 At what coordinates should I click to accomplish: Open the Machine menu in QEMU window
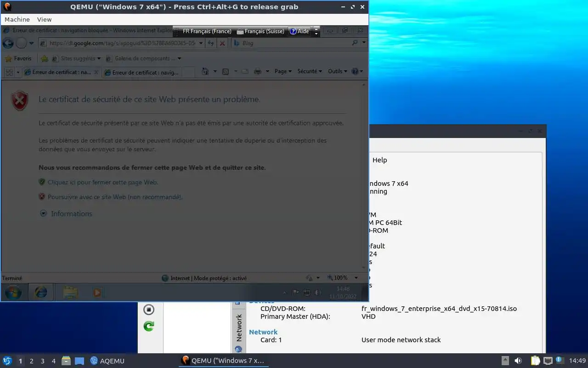coord(17,19)
